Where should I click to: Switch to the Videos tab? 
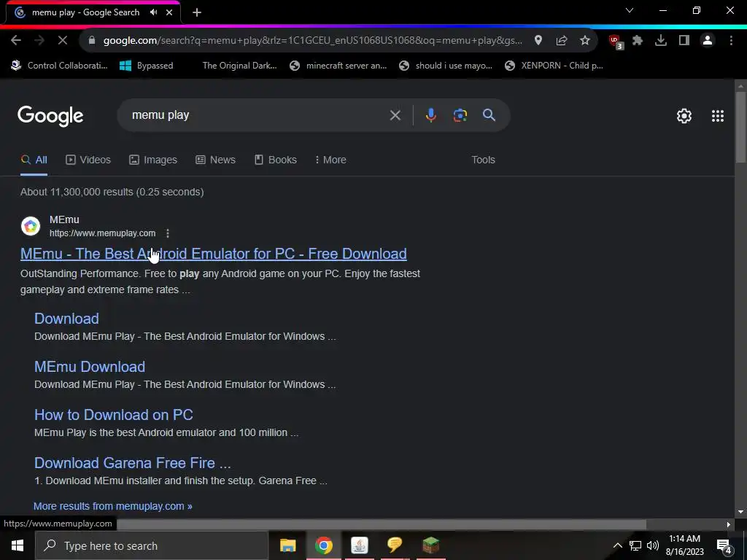88,160
